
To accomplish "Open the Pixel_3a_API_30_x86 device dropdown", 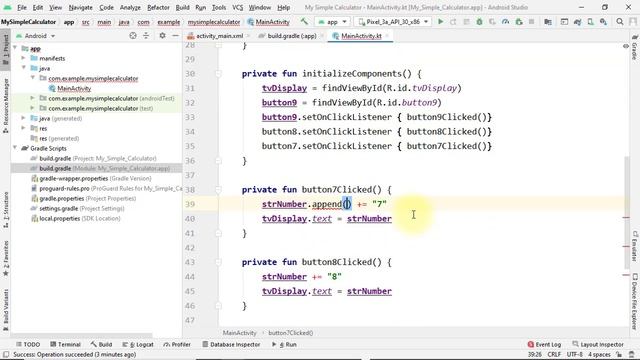I will (393, 22).
